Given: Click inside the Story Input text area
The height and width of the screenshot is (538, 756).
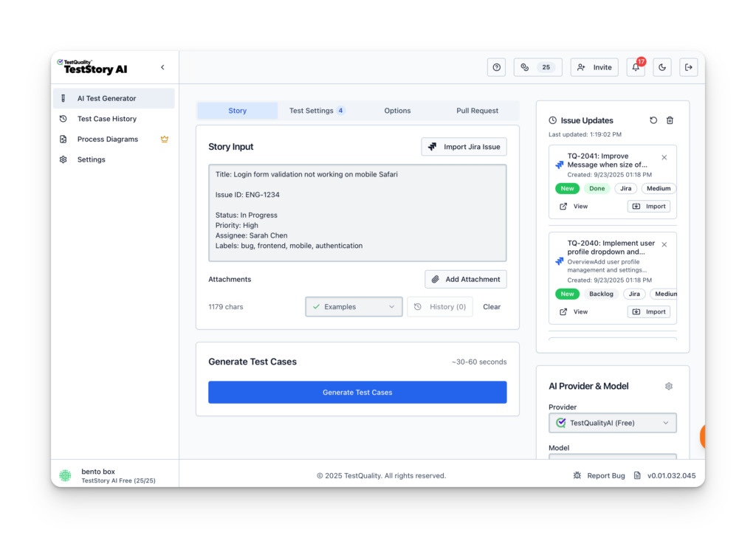Looking at the screenshot, I should coord(357,213).
